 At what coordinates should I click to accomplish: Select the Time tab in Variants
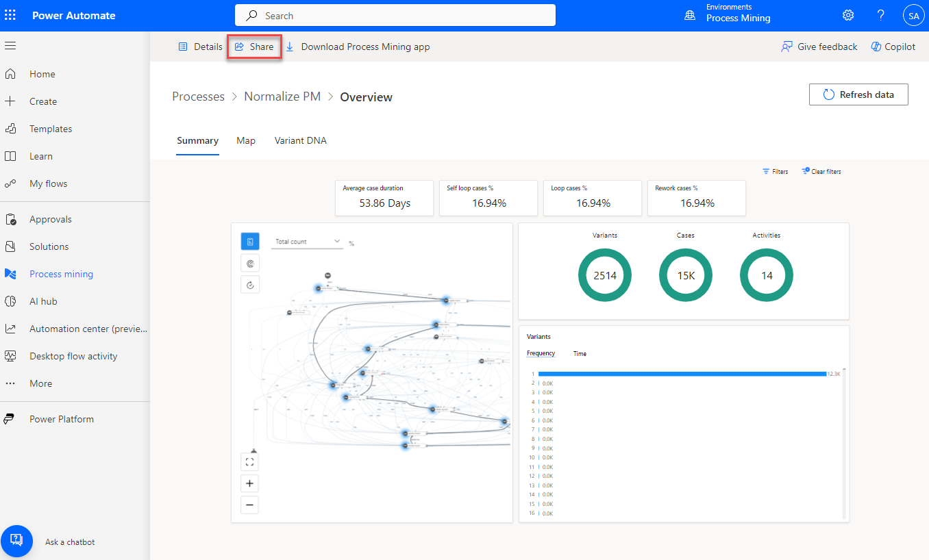tap(580, 353)
